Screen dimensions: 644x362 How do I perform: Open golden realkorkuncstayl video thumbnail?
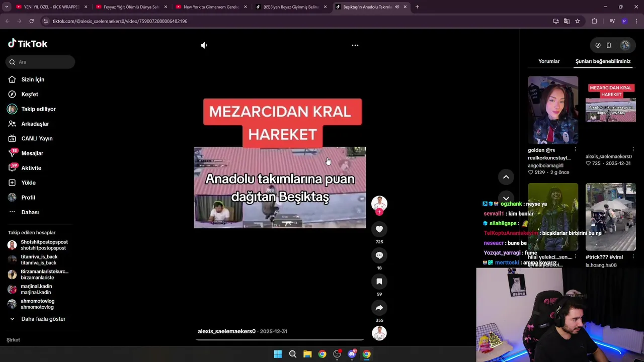553,110
